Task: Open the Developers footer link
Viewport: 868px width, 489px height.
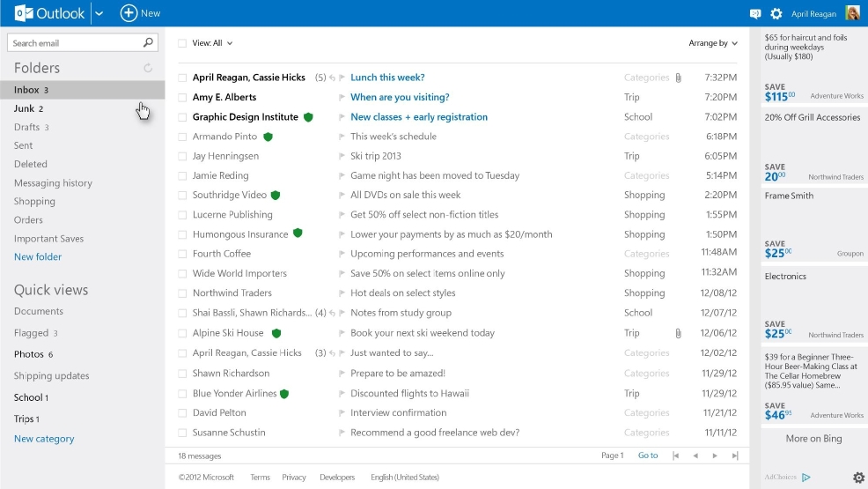Action: [337, 478]
